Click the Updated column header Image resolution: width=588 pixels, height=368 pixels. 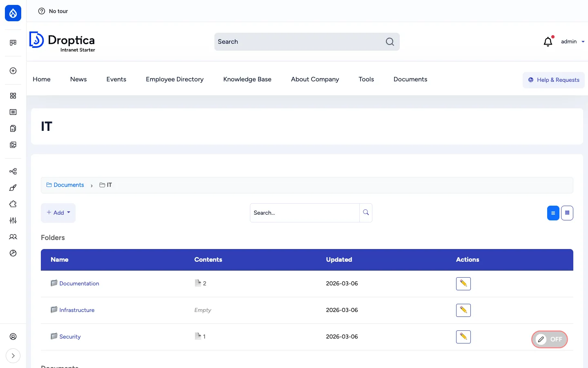click(x=339, y=260)
